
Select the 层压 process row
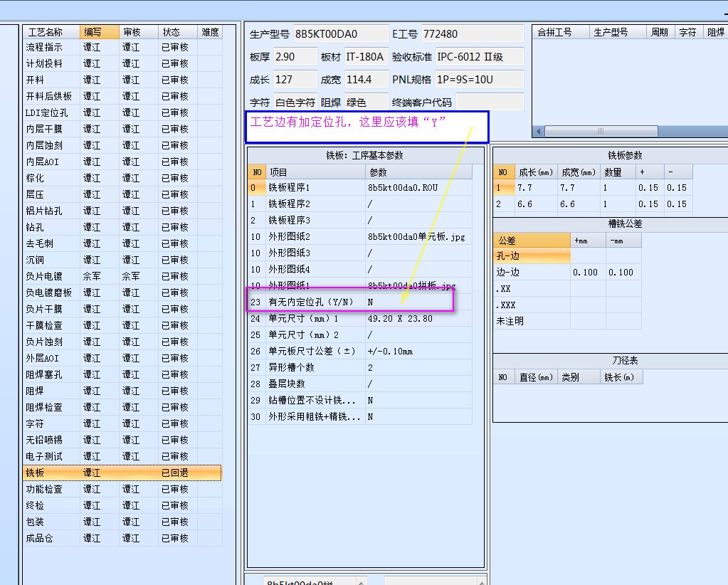click(x=122, y=194)
